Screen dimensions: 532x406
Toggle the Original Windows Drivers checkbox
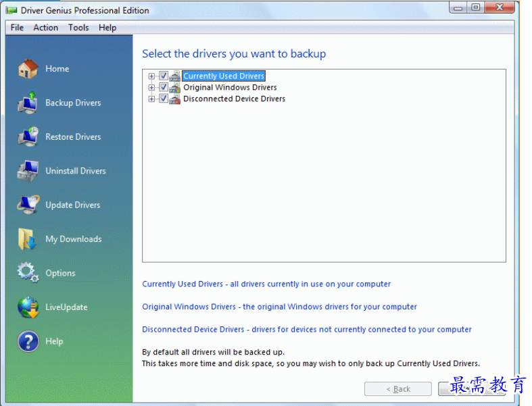click(163, 88)
